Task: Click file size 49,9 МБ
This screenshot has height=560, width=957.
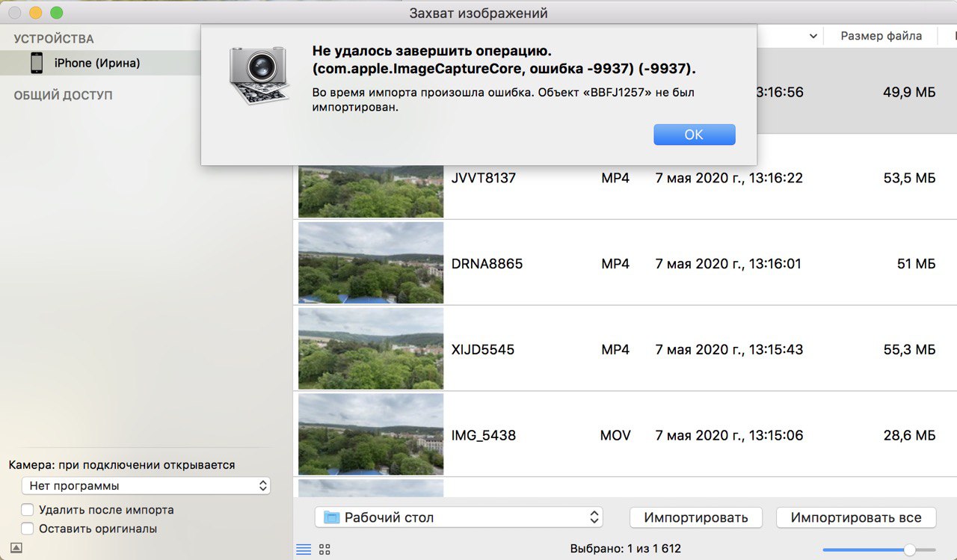Action: click(909, 93)
